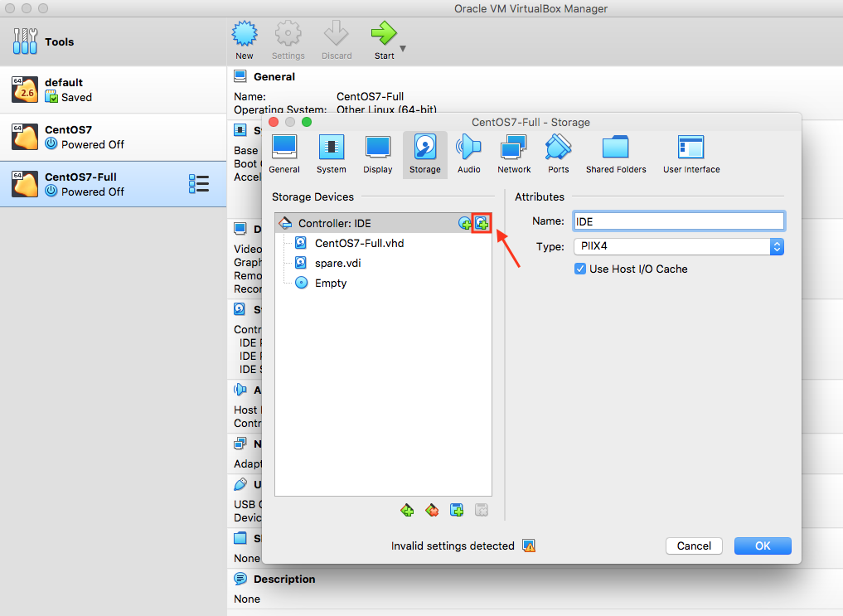Select the Storage settings tab

pos(424,154)
